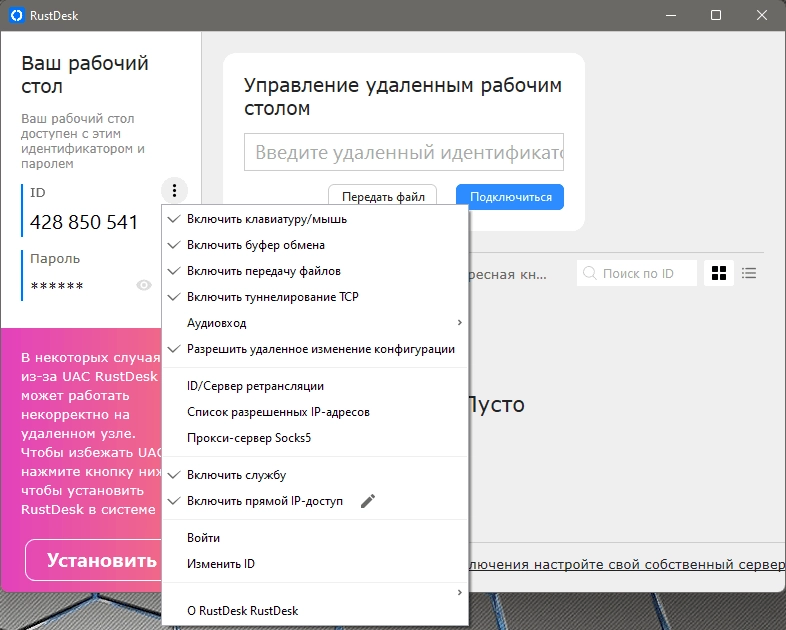
Task: Toggle Включить службу option
Action: click(x=315, y=475)
